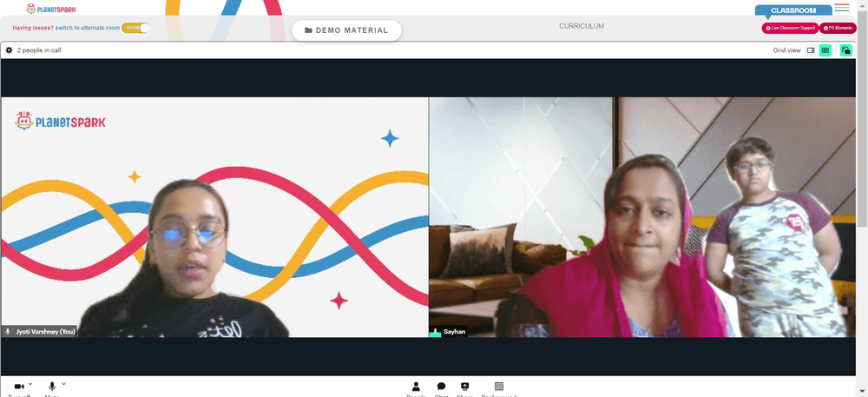Click the scrollbar down arrow

click(862, 393)
